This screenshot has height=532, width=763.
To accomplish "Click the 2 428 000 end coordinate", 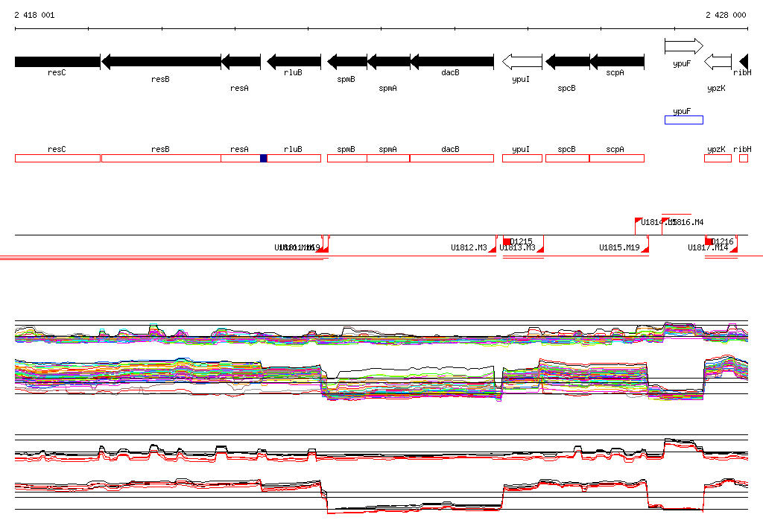I will click(x=726, y=15).
